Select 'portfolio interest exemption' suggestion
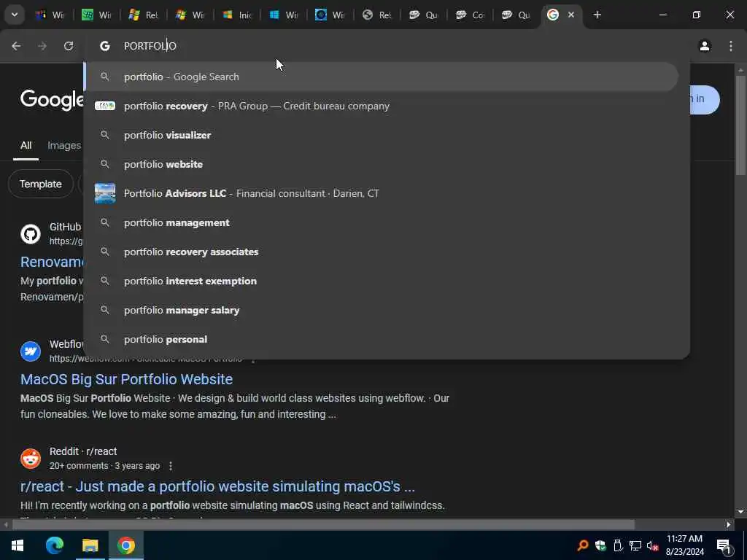The width and height of the screenshot is (747, 560). 381,281
